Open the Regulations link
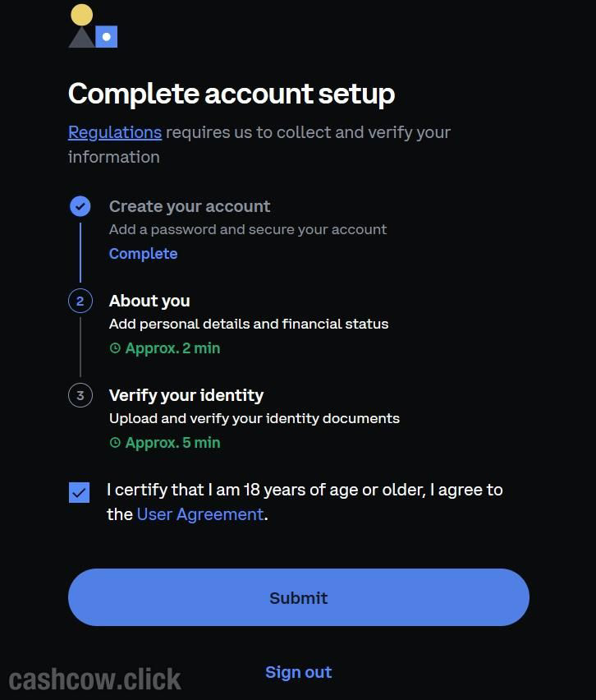Image resolution: width=596 pixels, height=700 pixels. pos(115,132)
